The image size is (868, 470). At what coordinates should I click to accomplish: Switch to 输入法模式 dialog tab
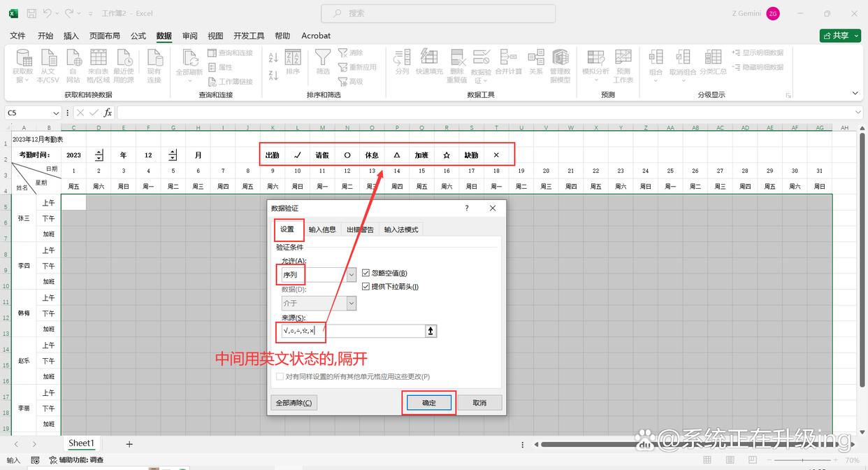click(401, 229)
